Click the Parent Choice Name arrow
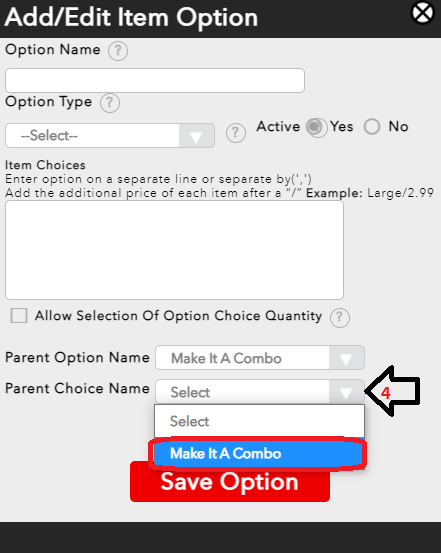 [x=346, y=392]
